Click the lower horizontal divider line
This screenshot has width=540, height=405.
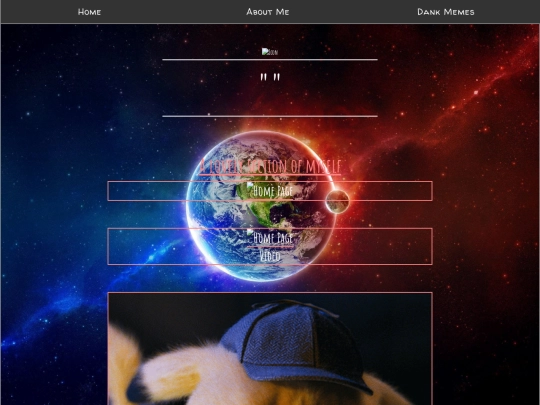point(270,116)
